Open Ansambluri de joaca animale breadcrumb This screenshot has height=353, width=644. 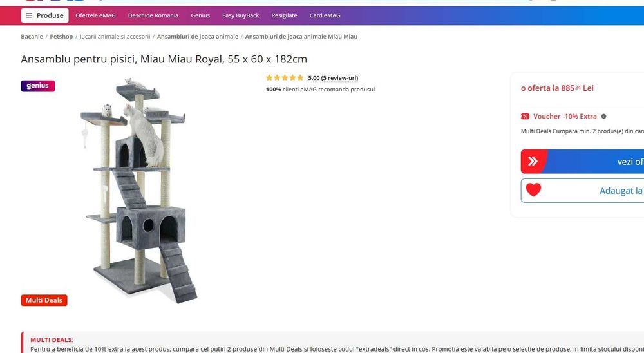(x=198, y=37)
